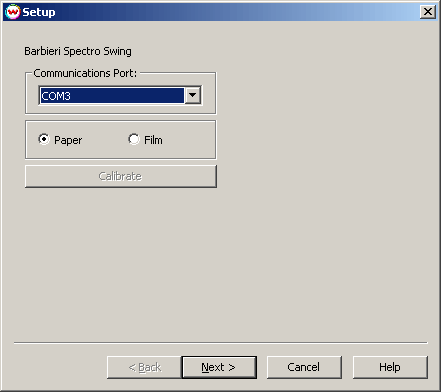Open Help for this setup page
The image size is (441, 392).
(x=390, y=367)
